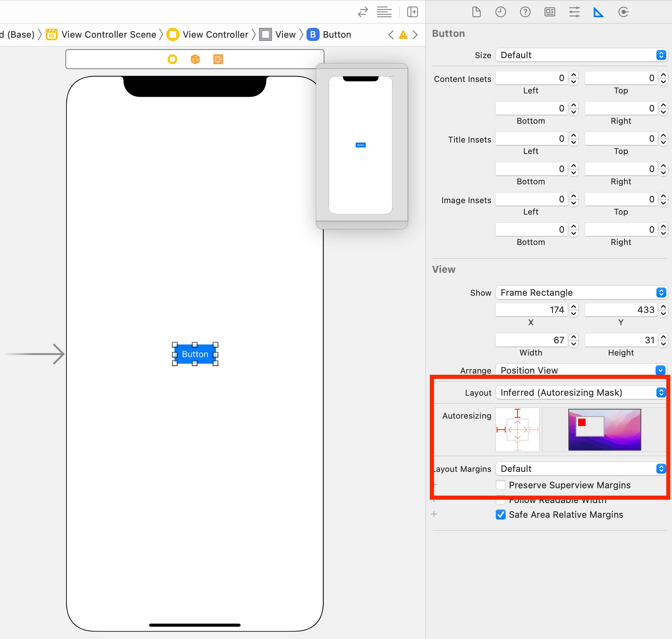The image size is (672, 639).
Task: Open the History inspector clock icon
Action: [x=501, y=12]
